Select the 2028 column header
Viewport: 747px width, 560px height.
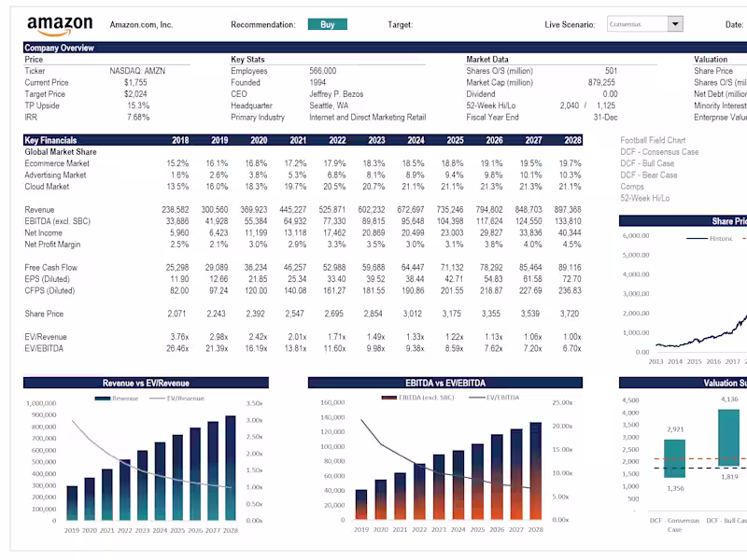coord(572,140)
